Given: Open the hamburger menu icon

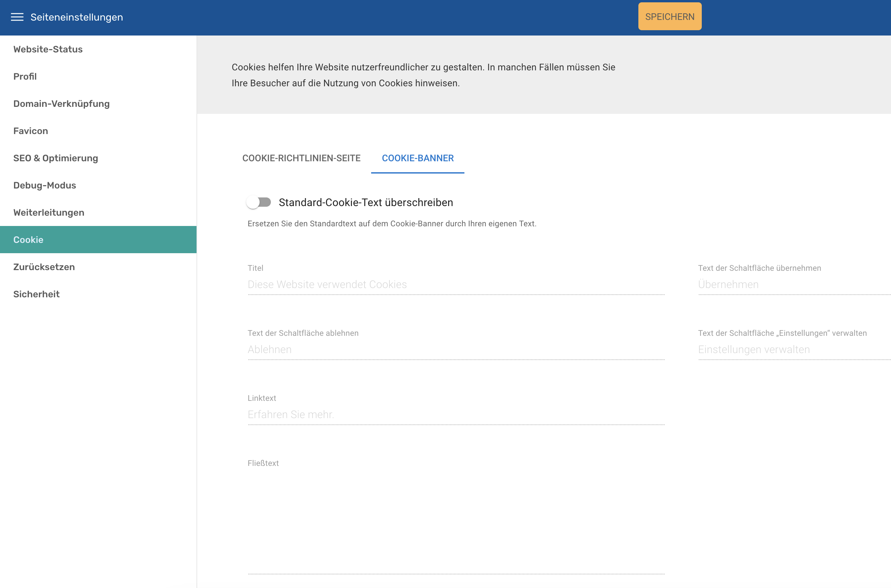Looking at the screenshot, I should (x=17, y=17).
